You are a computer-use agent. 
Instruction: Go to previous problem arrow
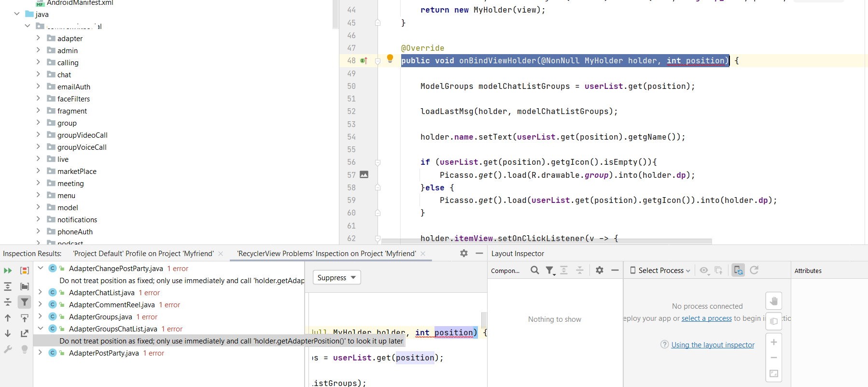8,318
